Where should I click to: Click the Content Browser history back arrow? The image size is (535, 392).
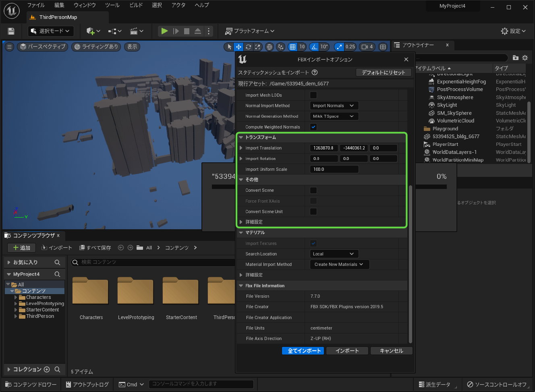(120, 248)
